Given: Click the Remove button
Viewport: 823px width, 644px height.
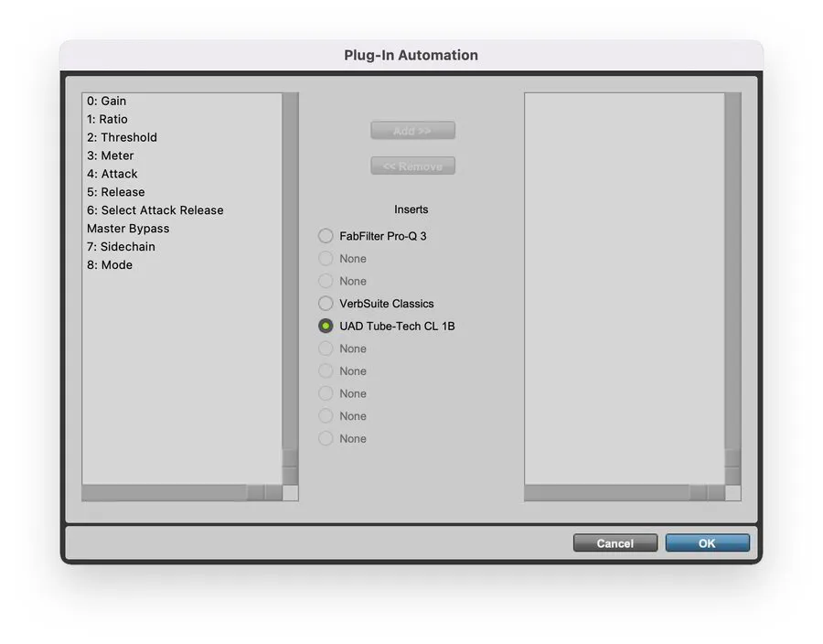Looking at the screenshot, I should (x=412, y=166).
